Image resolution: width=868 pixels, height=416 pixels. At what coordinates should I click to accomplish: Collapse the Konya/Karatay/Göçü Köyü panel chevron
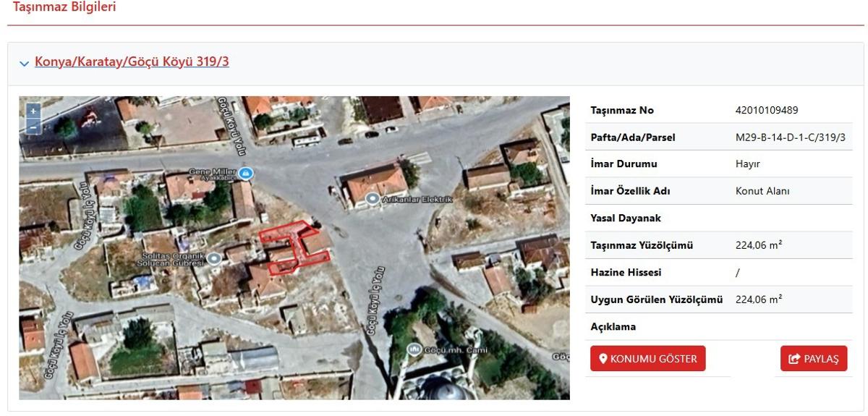click(25, 63)
